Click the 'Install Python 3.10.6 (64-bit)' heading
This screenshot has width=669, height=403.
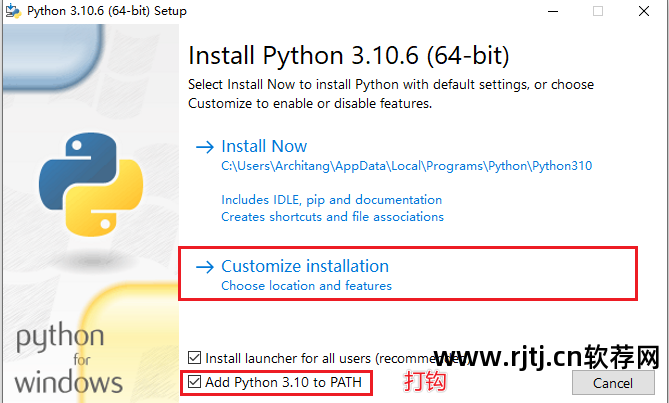[349, 55]
